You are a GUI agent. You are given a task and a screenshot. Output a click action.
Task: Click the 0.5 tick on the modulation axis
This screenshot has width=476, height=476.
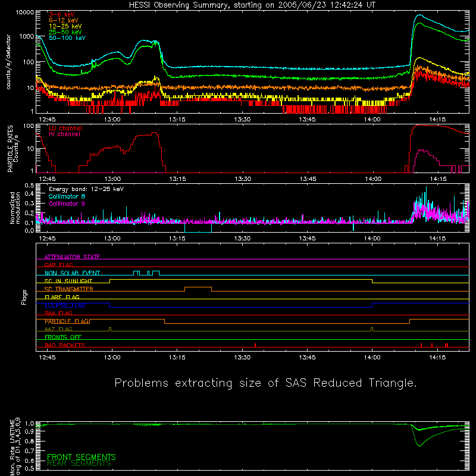[29, 186]
